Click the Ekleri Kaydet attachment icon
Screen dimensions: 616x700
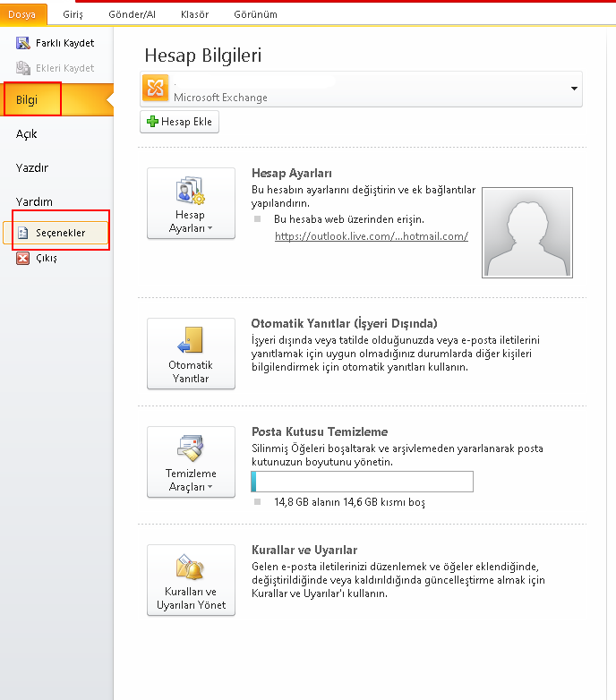[x=22, y=68]
